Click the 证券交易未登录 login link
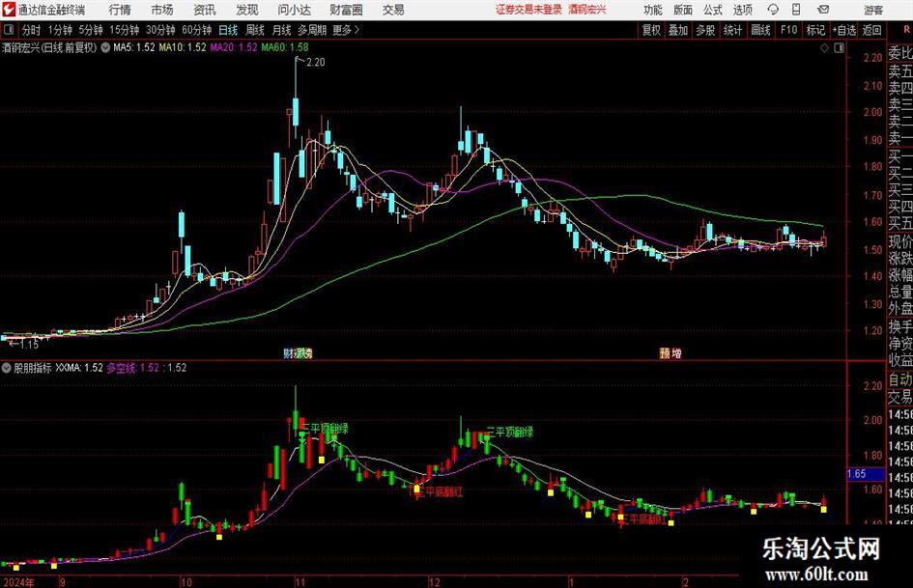 528,10
